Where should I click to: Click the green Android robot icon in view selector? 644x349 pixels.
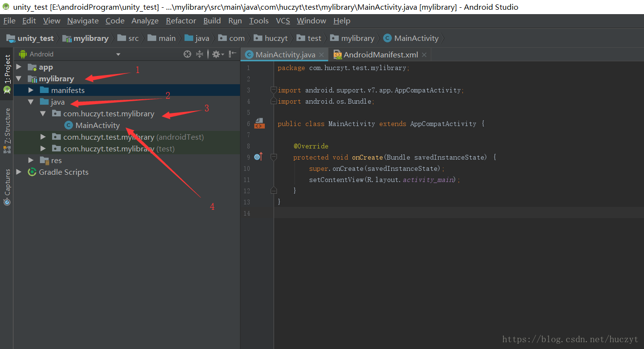click(22, 54)
